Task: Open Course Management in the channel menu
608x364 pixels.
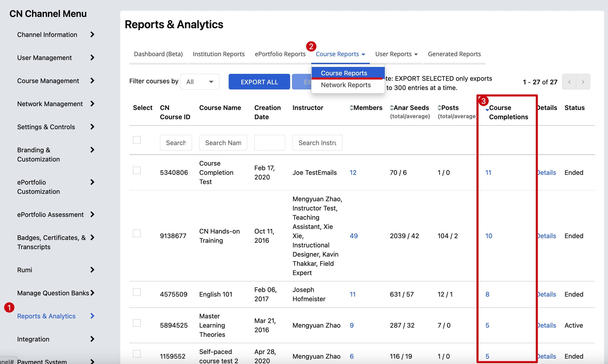Action: coord(48,81)
